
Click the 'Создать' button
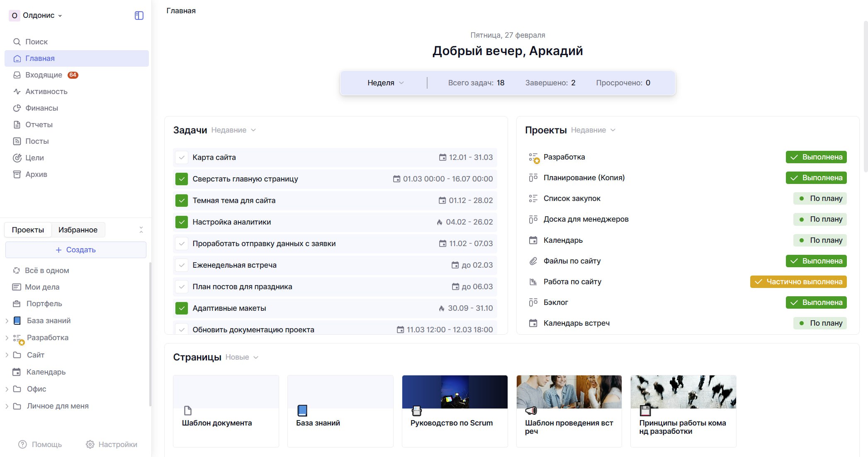[76, 250]
